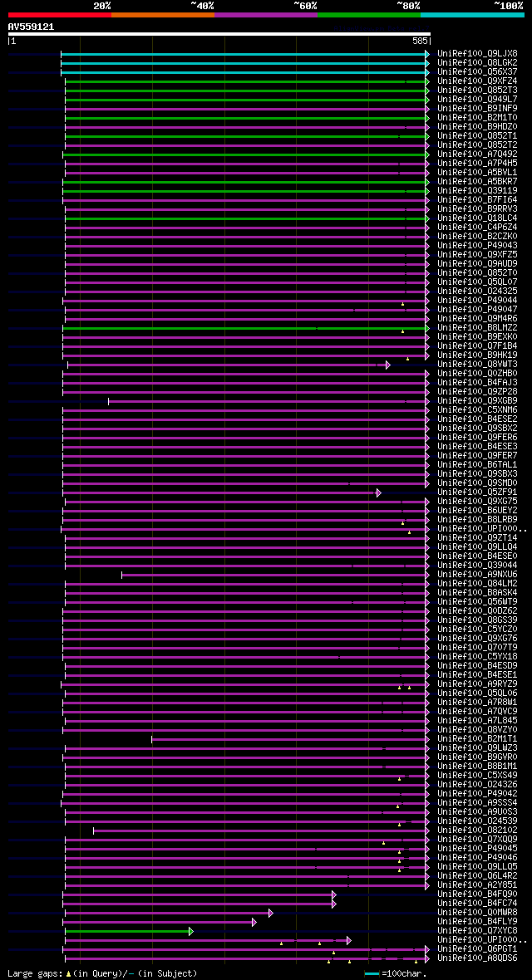Click the arrowhead ending the B4FC74 alignment
The height and width of the screenshot is (980, 532).
click(334, 904)
